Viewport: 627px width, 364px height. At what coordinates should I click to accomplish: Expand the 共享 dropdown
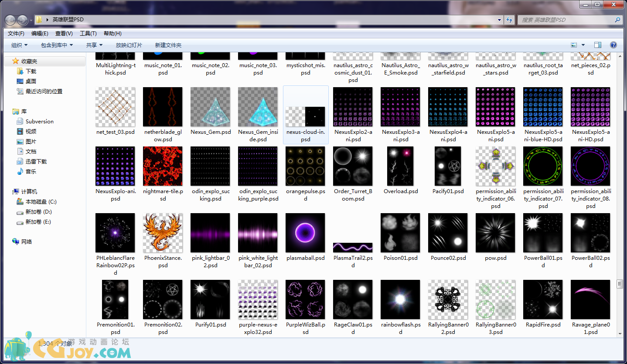pos(95,45)
